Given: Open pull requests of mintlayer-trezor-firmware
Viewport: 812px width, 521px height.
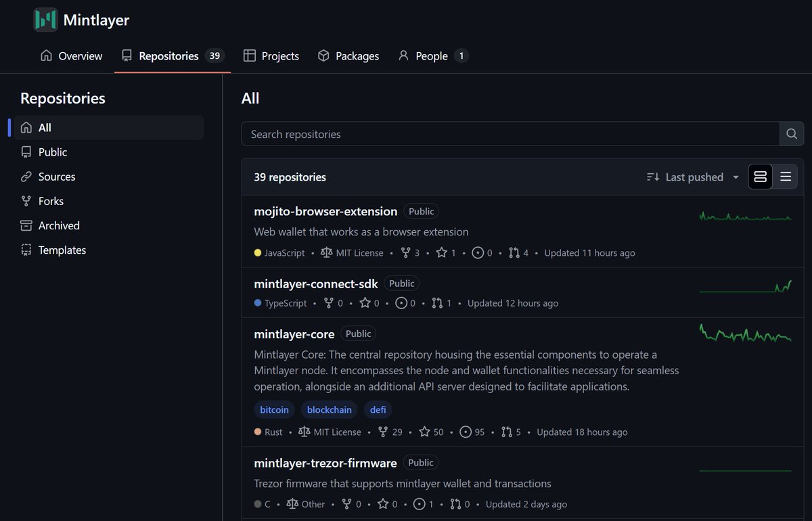Looking at the screenshot, I should tap(460, 504).
